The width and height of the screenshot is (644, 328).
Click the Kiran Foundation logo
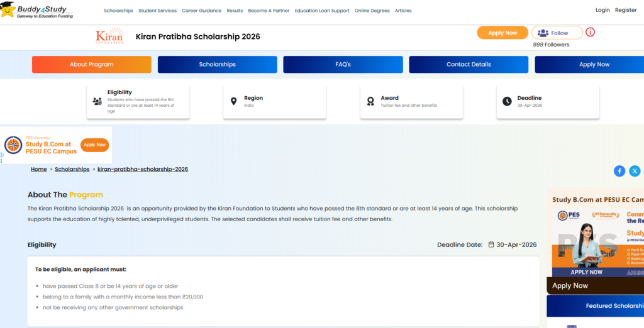[x=109, y=36]
